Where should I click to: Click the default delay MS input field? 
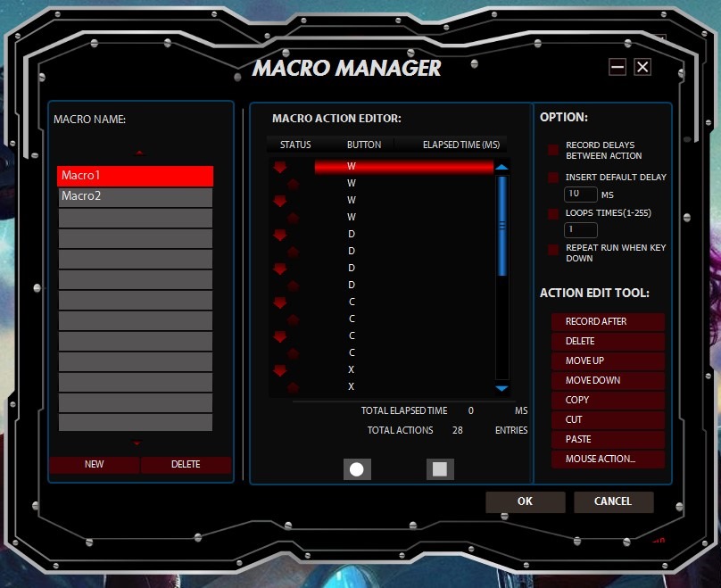(x=581, y=195)
